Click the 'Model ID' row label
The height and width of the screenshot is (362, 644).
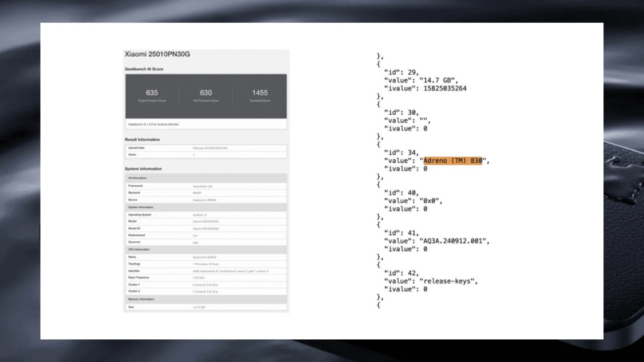tap(134, 228)
